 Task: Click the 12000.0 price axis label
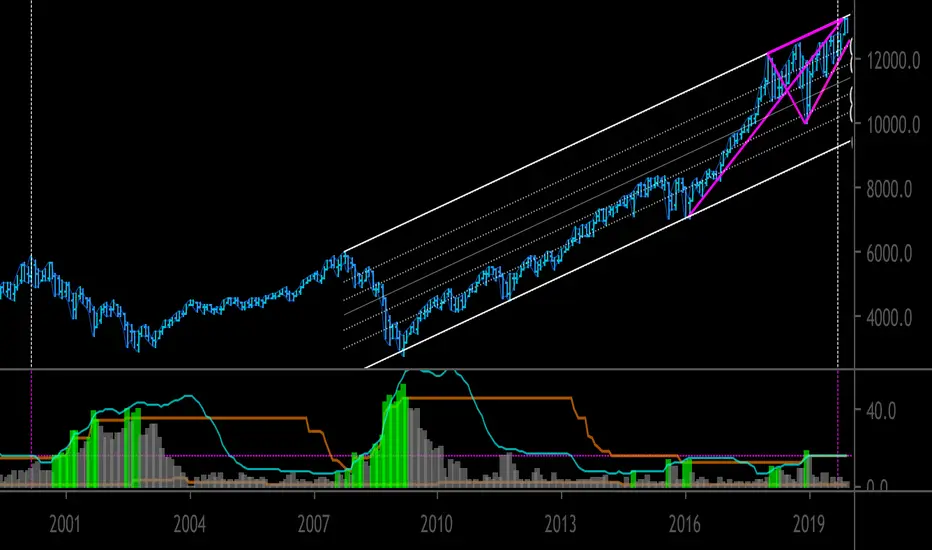(893, 61)
